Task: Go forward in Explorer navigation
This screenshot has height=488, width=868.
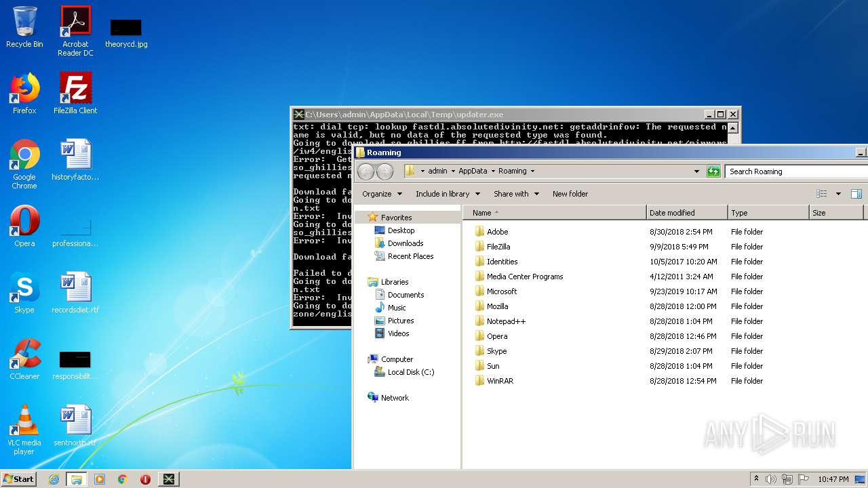Action: (x=384, y=171)
